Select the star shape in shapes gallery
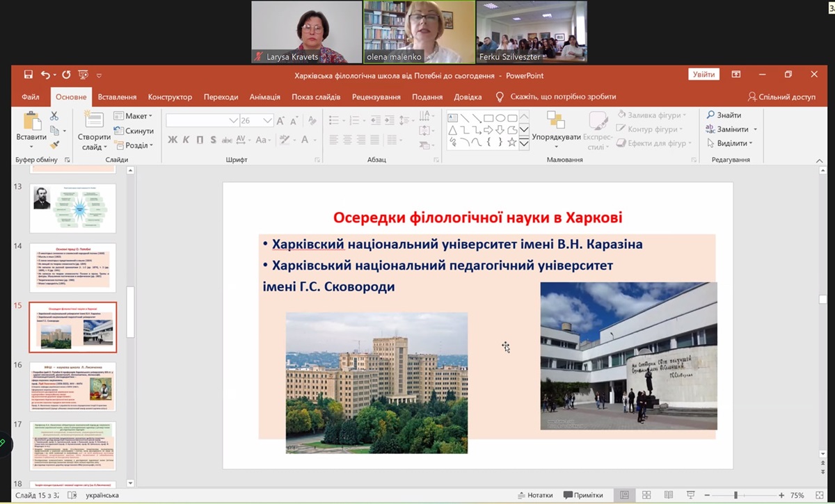Screen dimensions: 835x504 click(x=512, y=142)
